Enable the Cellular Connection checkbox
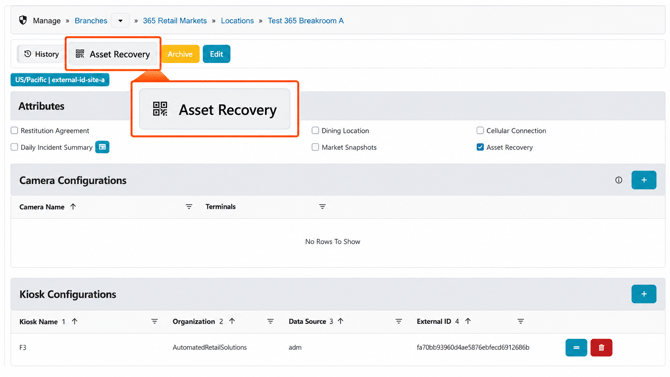 [x=480, y=130]
